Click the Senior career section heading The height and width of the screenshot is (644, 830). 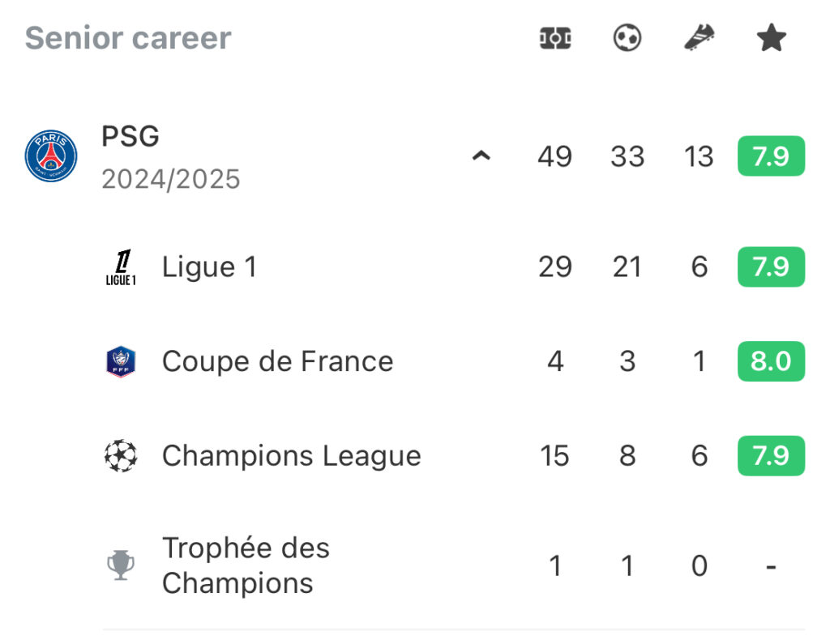point(128,38)
